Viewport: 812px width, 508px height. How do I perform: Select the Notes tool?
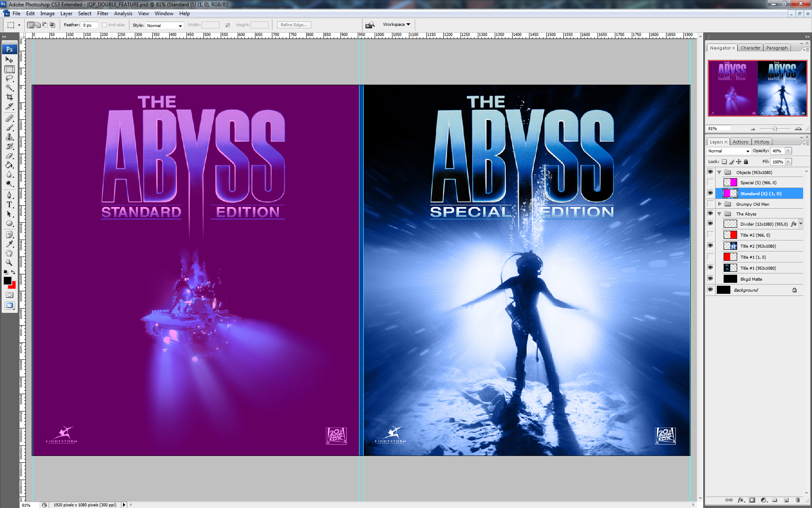click(x=9, y=235)
